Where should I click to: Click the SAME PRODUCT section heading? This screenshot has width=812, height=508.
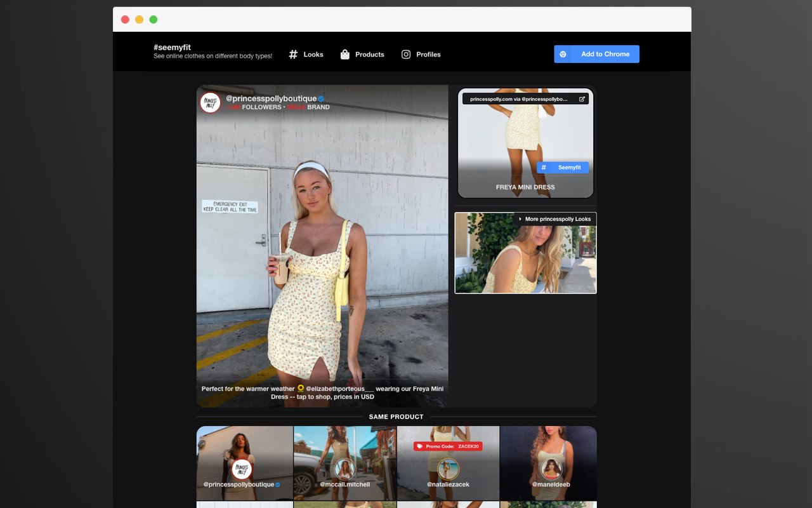click(396, 417)
